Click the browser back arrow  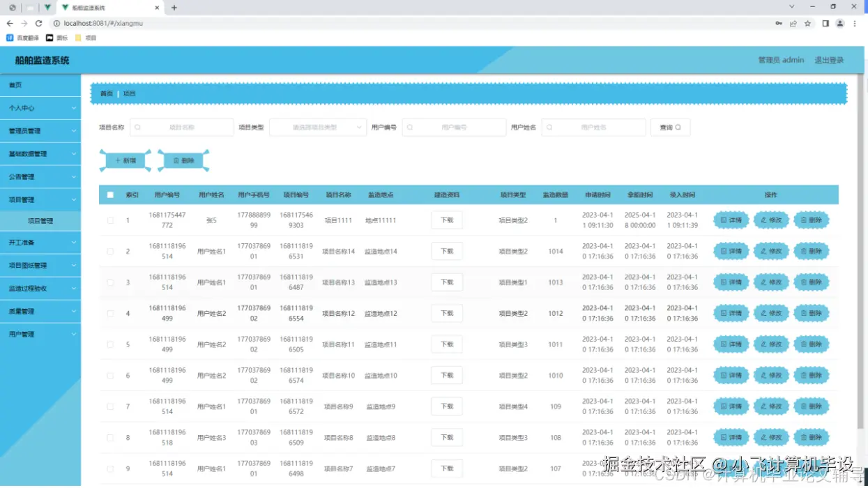[10, 23]
